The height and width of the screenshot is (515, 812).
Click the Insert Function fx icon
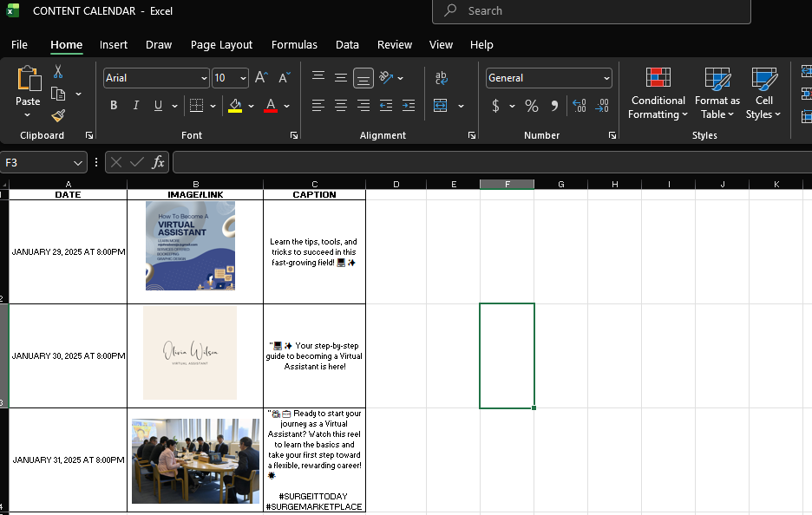tap(159, 162)
